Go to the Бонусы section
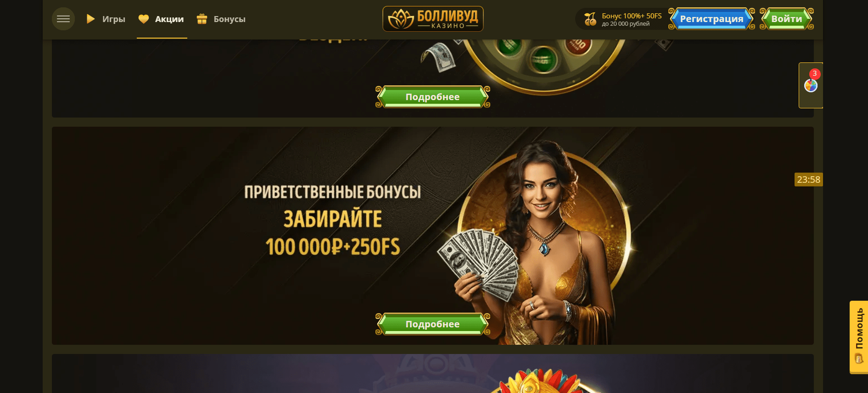868x393 pixels. tap(229, 19)
